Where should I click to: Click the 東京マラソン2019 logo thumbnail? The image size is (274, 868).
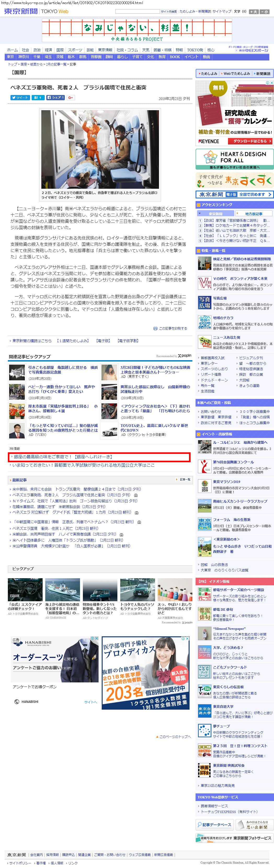click(204, 486)
